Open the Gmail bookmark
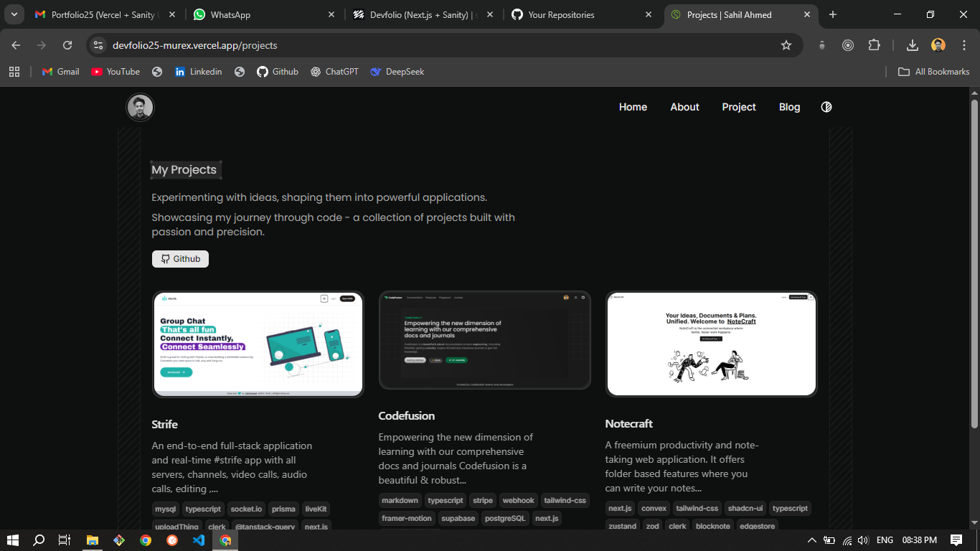The width and height of the screenshot is (980, 551). click(61, 72)
